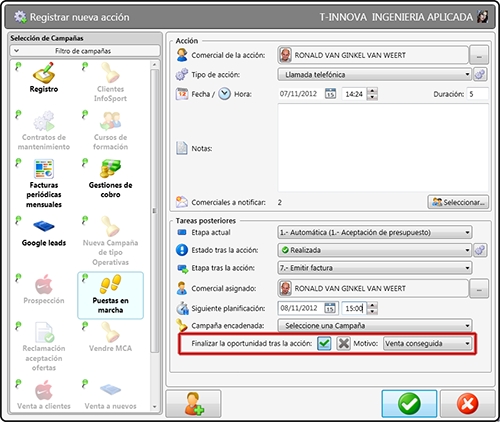Screen dimensions: 500x422
Task: Click the Comercial de la acción name field
Action: (x=373, y=55)
